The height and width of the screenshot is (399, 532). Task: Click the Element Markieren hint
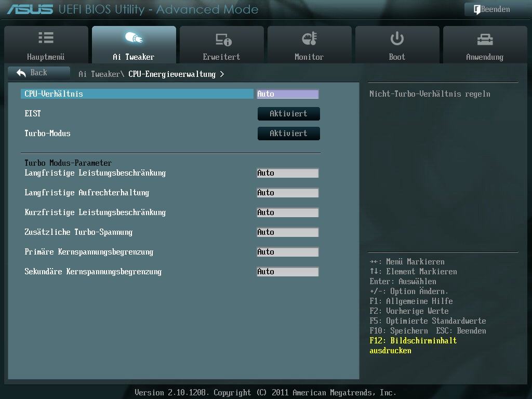click(413, 272)
